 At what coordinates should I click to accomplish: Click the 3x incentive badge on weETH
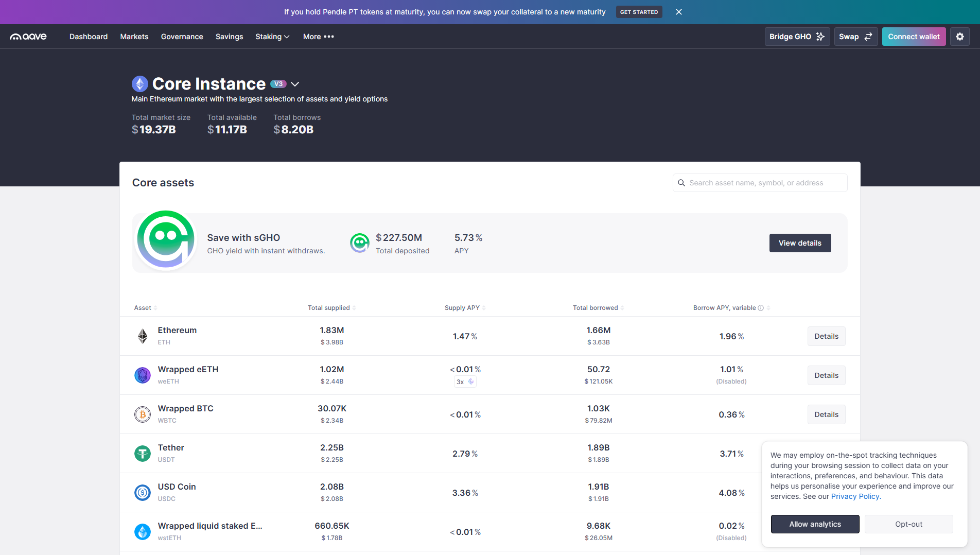pos(465,381)
